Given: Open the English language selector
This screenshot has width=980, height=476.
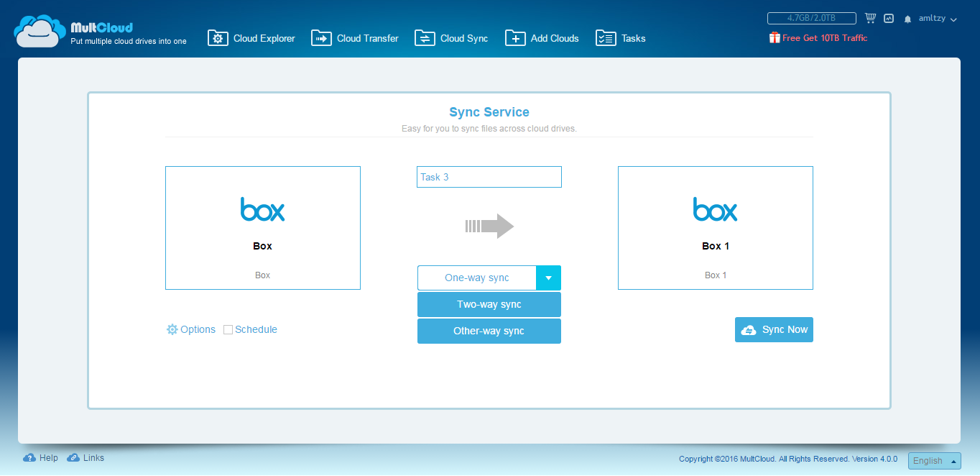Looking at the screenshot, I should (x=934, y=461).
